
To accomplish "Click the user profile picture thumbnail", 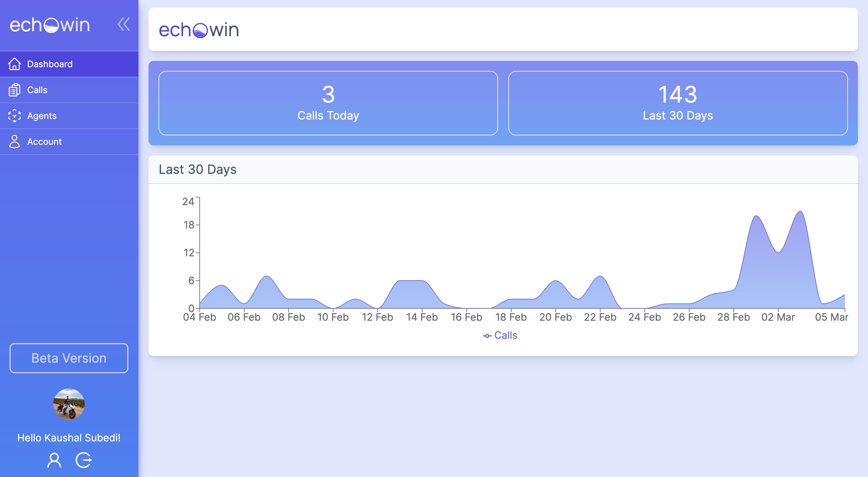I will click(69, 404).
